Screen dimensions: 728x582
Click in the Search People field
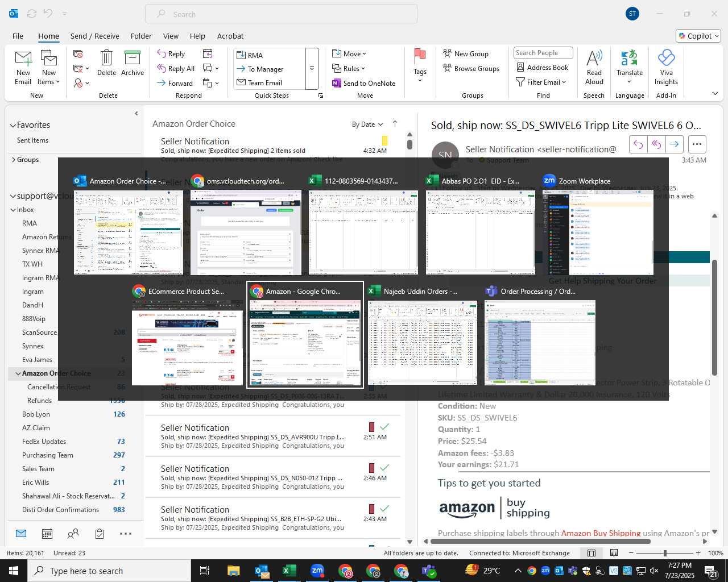point(543,53)
